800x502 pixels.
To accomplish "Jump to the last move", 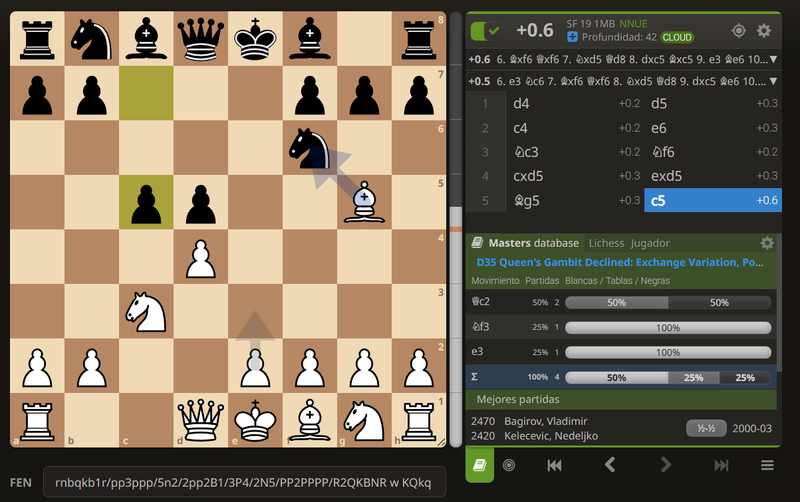I will [721, 465].
